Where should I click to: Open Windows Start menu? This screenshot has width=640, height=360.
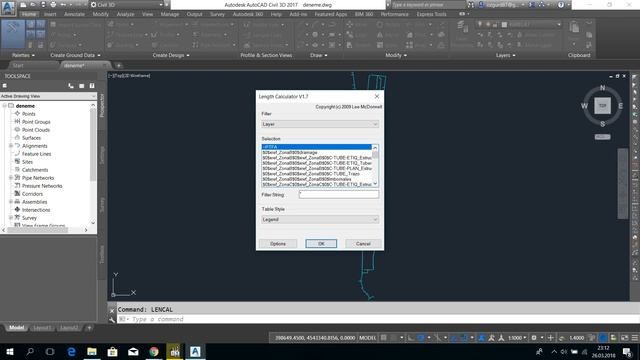(9, 351)
